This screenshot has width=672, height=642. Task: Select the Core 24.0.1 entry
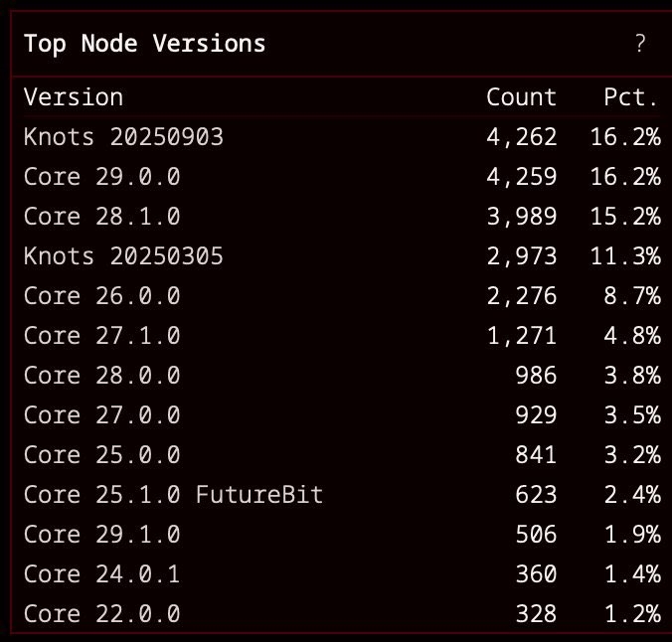[101, 574]
